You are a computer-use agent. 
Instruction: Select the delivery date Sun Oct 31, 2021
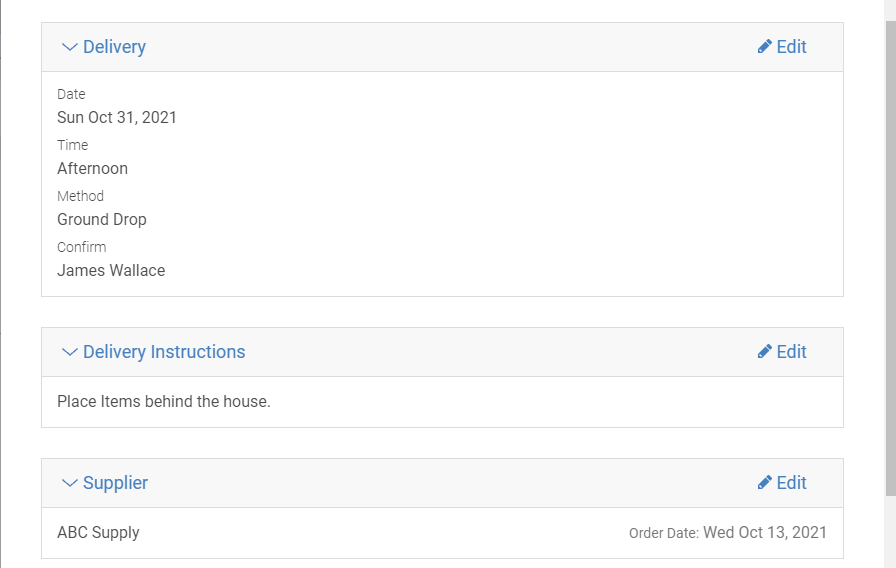tap(117, 117)
